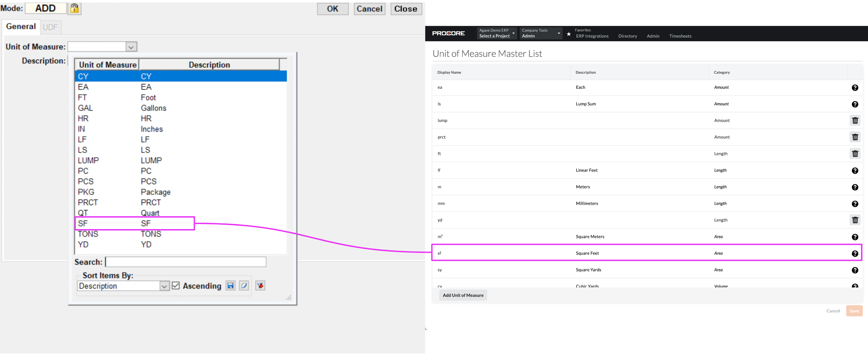Click the lock icon beside Mode ADD
Screen dimensions: 868x356
(x=74, y=8)
